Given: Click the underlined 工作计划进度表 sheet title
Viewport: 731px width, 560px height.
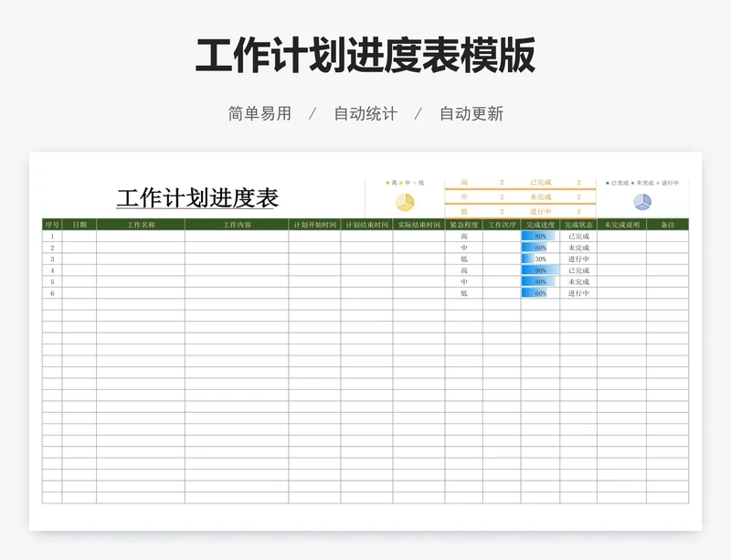Looking at the screenshot, I should [197, 198].
